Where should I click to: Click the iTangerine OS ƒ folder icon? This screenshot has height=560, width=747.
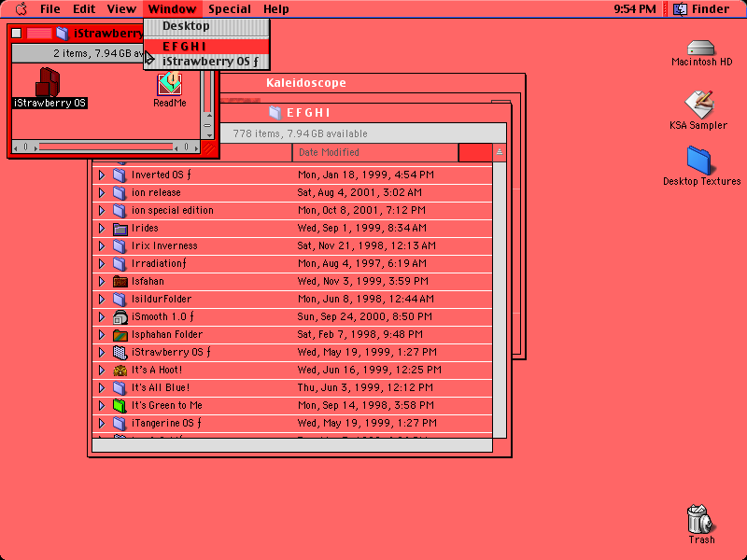coord(120,423)
